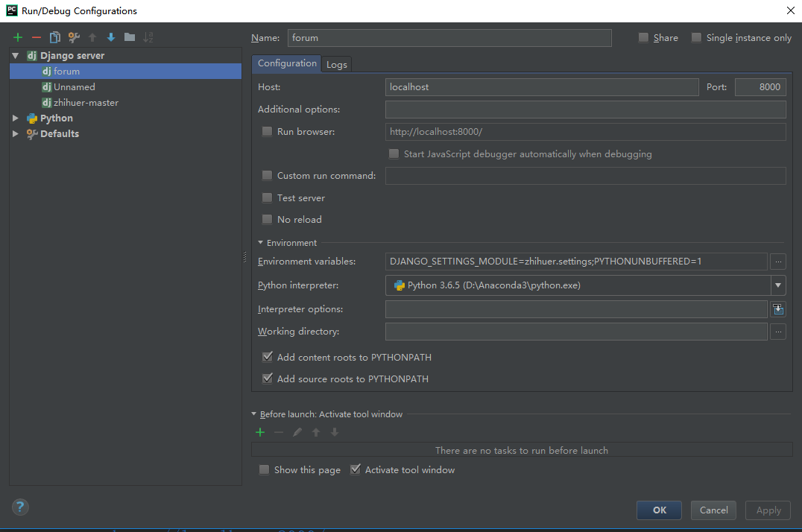
Task: Collapse the Before launch section
Action: (x=253, y=414)
